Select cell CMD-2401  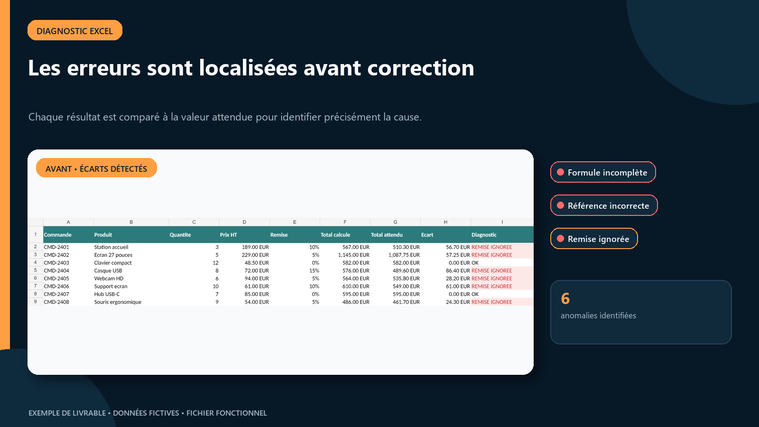coord(68,247)
